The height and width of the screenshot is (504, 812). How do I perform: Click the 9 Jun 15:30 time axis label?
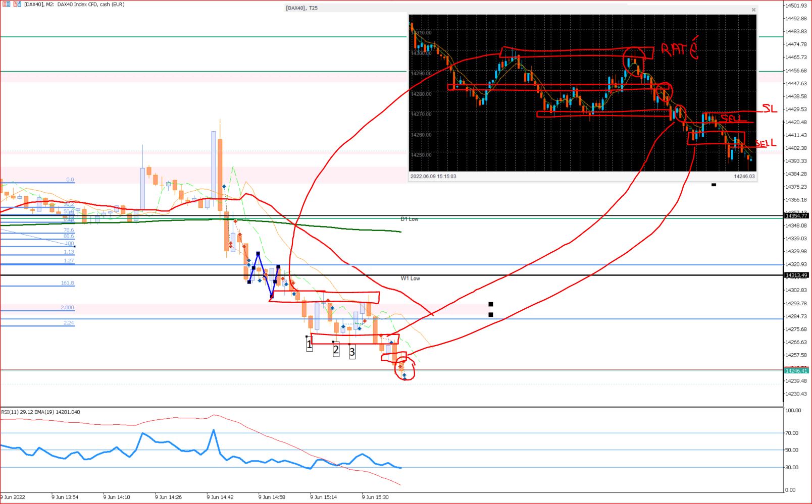pos(375,497)
